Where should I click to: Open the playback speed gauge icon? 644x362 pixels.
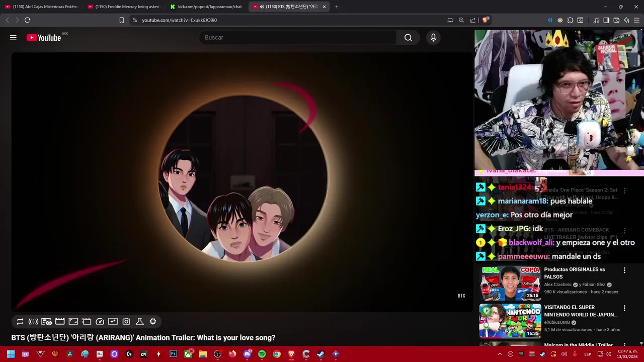[x=100, y=322]
